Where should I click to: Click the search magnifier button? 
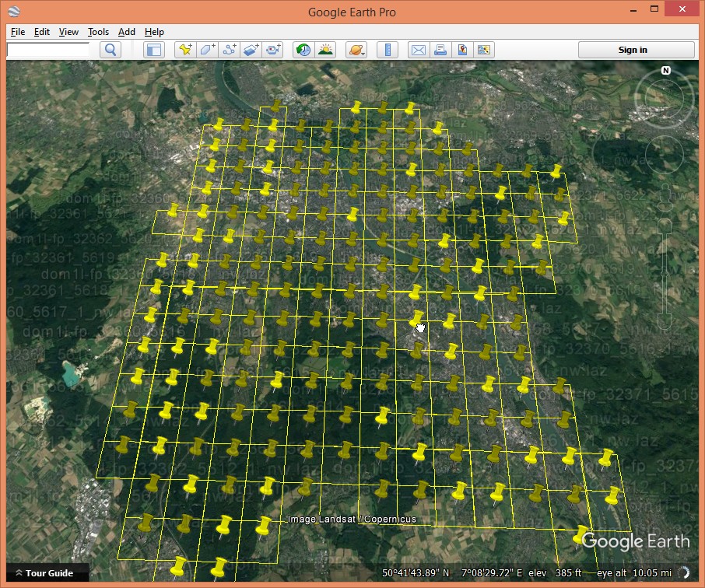point(111,50)
